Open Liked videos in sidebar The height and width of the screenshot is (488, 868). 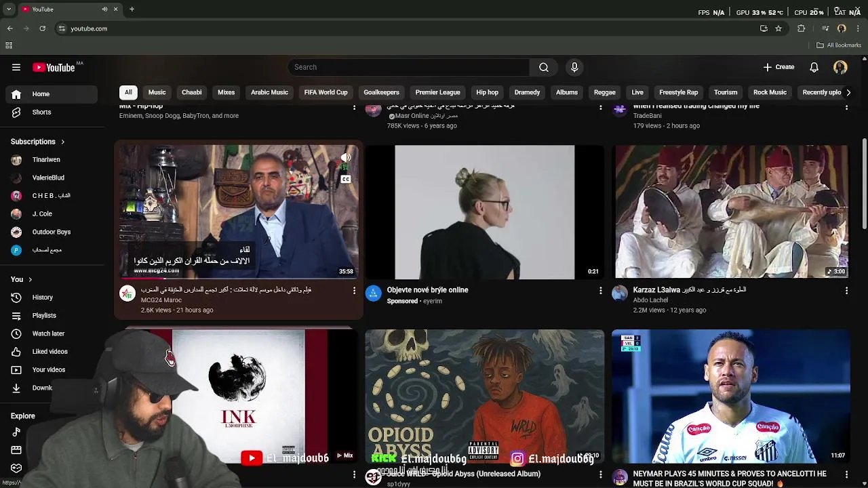coord(52,352)
